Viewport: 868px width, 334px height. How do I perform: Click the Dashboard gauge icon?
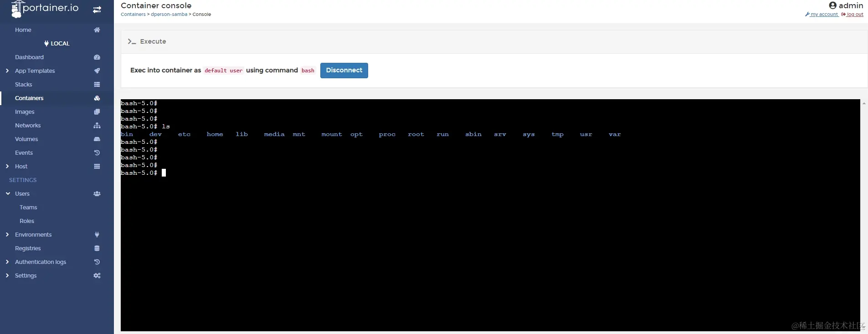click(x=97, y=57)
